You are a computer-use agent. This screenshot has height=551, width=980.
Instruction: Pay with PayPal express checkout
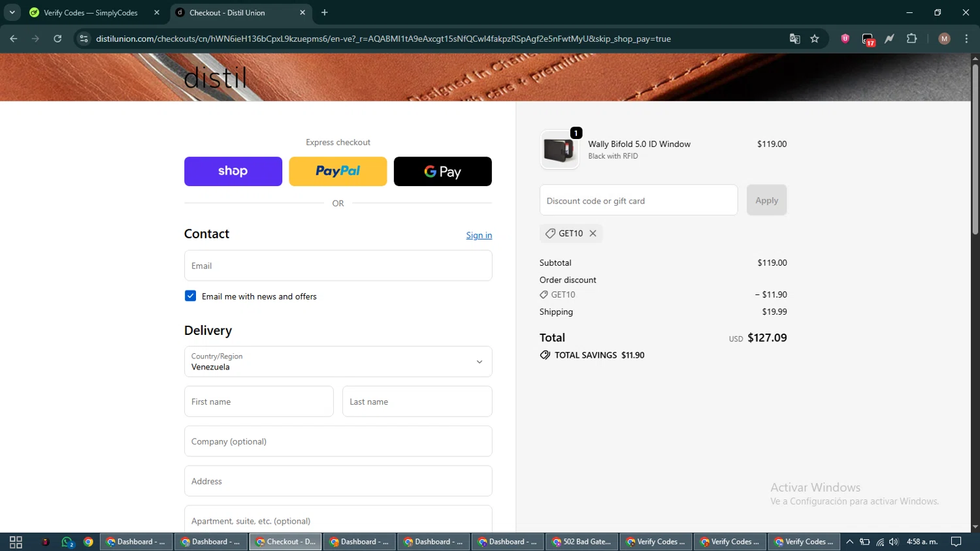[x=338, y=171]
